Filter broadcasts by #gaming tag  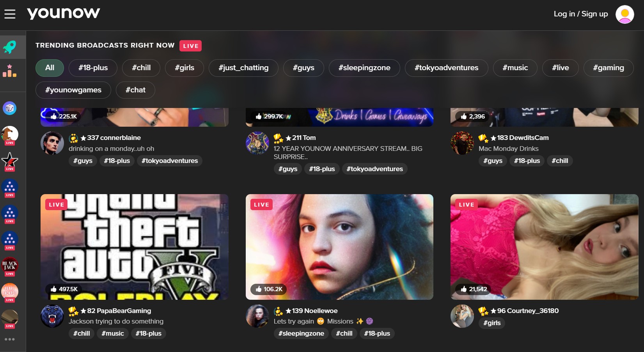[x=609, y=68]
